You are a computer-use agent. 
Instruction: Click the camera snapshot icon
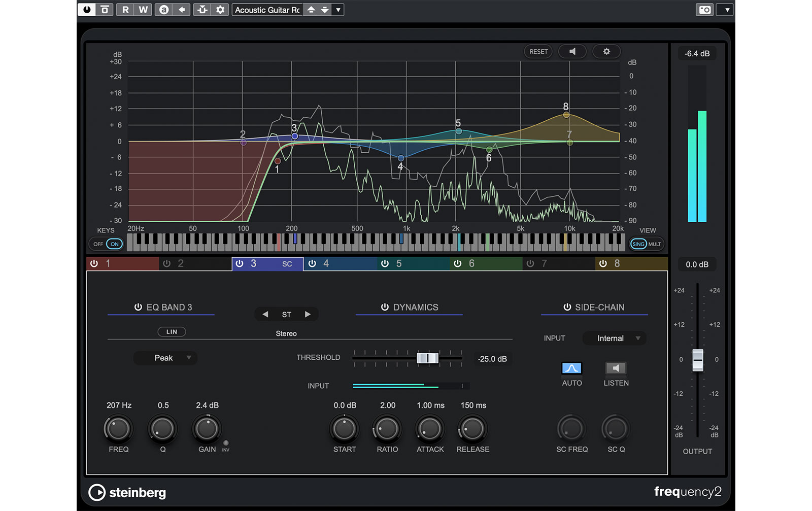[x=704, y=10]
